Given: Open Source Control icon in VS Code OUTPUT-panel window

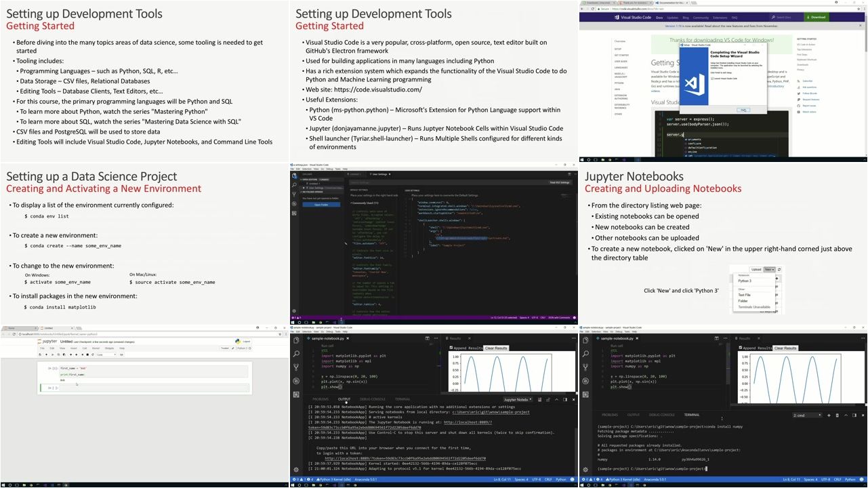Looking at the screenshot, I should click(296, 367).
